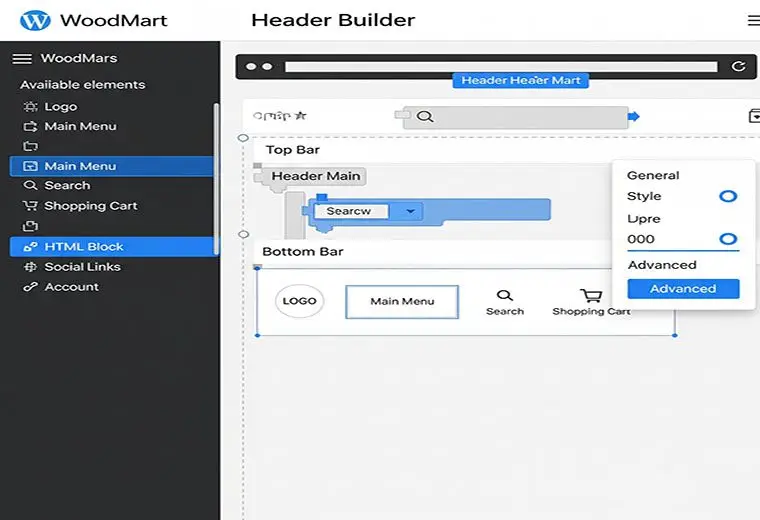The height and width of the screenshot is (520, 760).
Task: Click the Top Bar row label
Action: pos(292,150)
